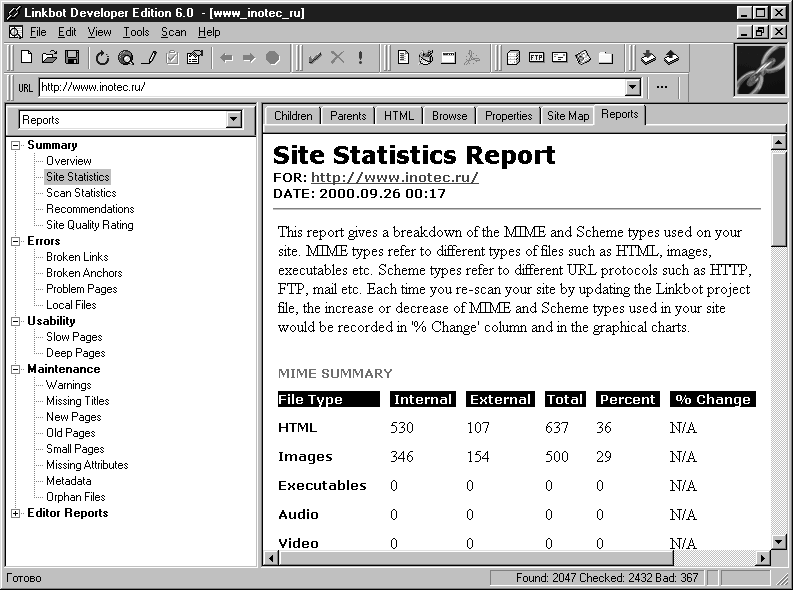Collapse the Summary tree group
This screenshot has width=793, height=590.
(16, 145)
